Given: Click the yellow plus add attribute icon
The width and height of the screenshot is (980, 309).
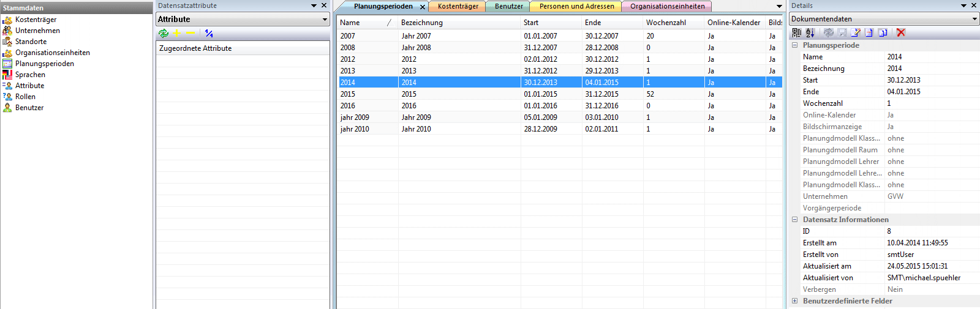Looking at the screenshot, I should (x=177, y=34).
